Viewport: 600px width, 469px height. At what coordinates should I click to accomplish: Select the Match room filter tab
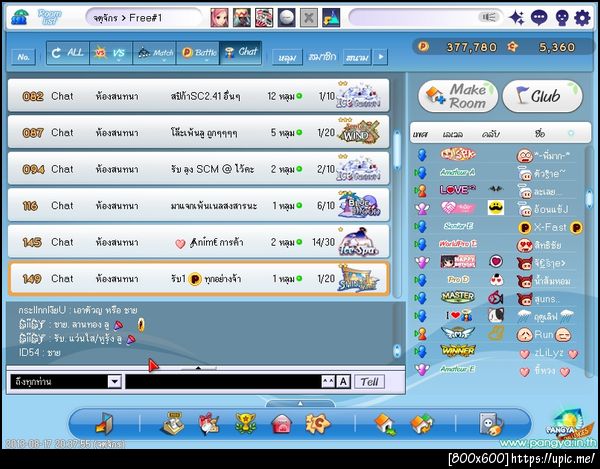[x=154, y=53]
